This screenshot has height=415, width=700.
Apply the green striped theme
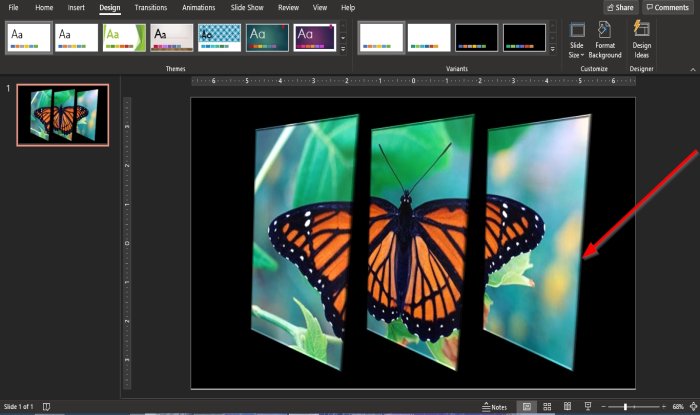pyautogui.click(x=124, y=37)
